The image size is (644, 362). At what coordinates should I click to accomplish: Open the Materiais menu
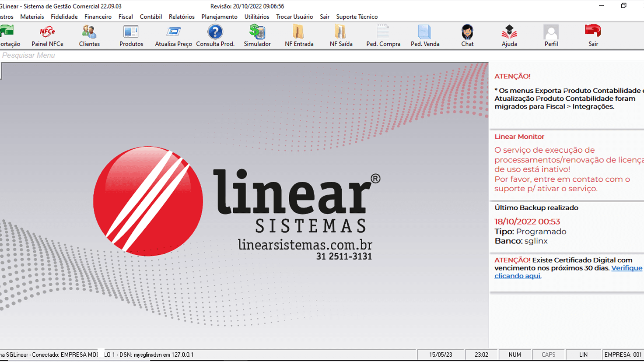32,17
